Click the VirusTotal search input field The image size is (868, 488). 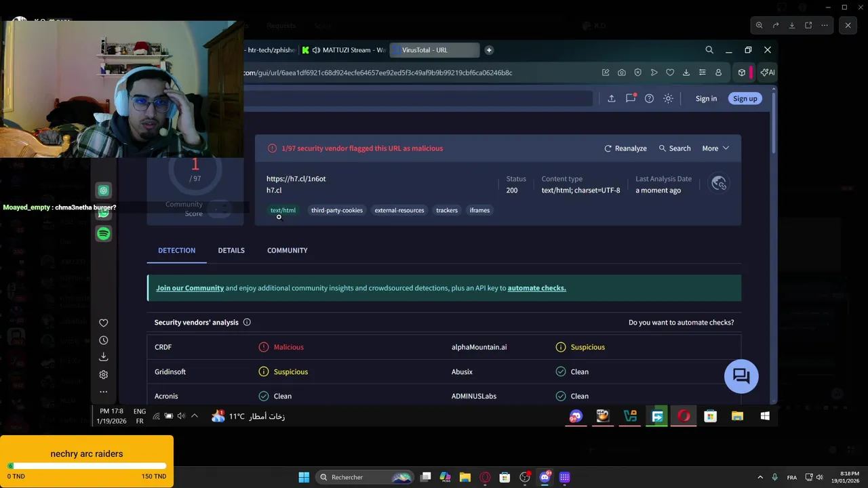point(418,98)
